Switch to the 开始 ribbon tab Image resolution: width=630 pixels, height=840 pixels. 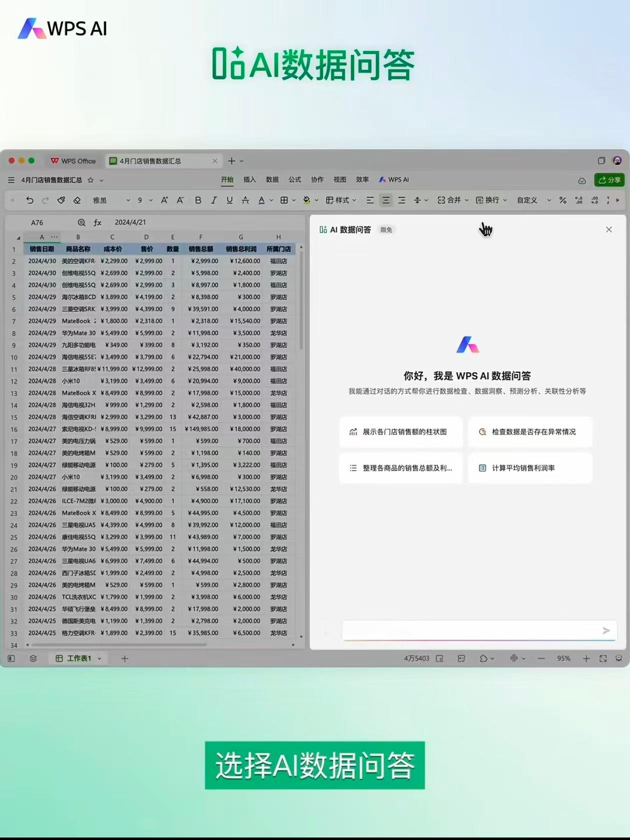[x=227, y=180]
